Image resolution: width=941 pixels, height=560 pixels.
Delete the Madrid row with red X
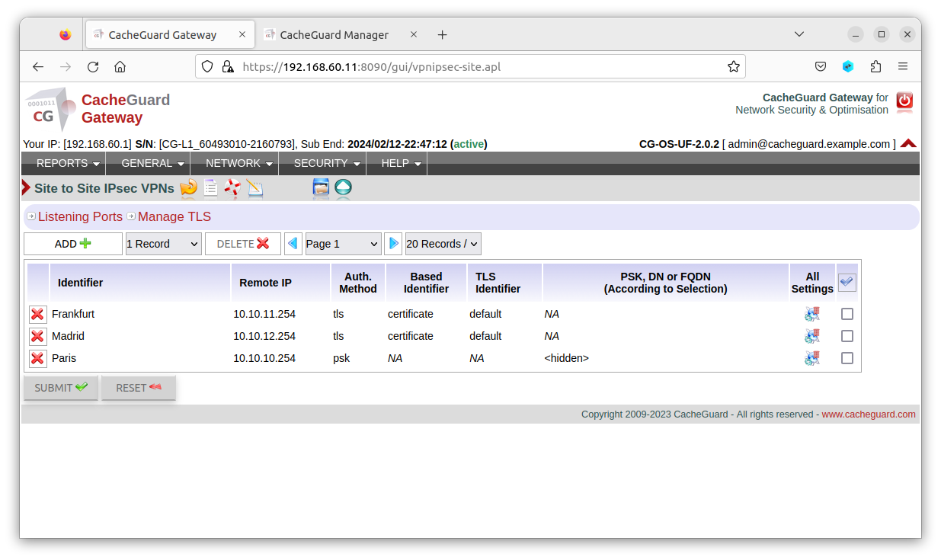point(37,336)
